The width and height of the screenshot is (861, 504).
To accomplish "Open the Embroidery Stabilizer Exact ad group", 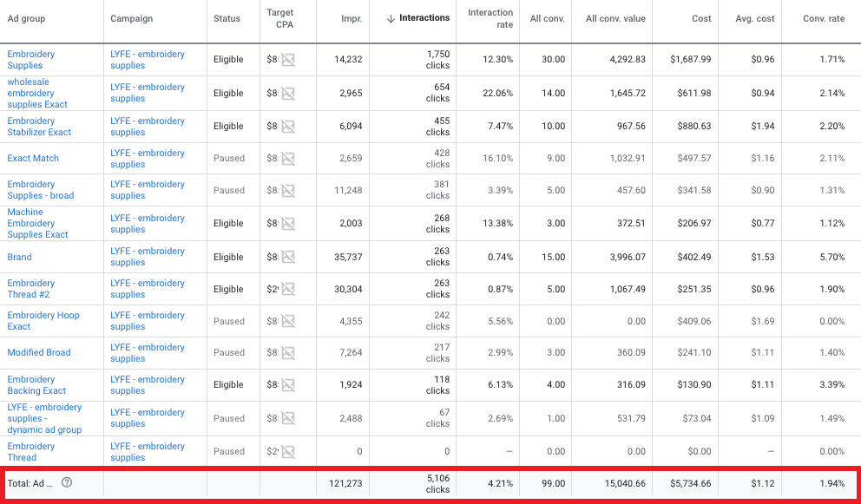I will pyautogui.click(x=39, y=127).
